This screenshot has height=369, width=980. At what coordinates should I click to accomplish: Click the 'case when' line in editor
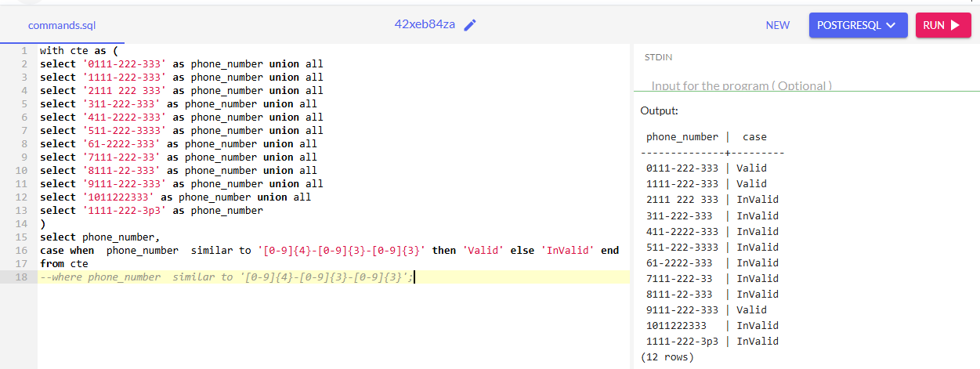click(x=329, y=250)
